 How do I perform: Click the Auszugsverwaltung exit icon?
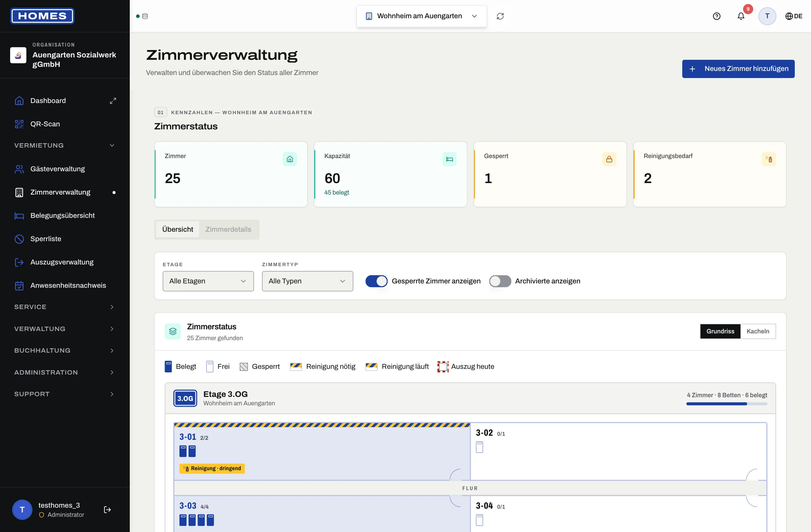coord(19,262)
